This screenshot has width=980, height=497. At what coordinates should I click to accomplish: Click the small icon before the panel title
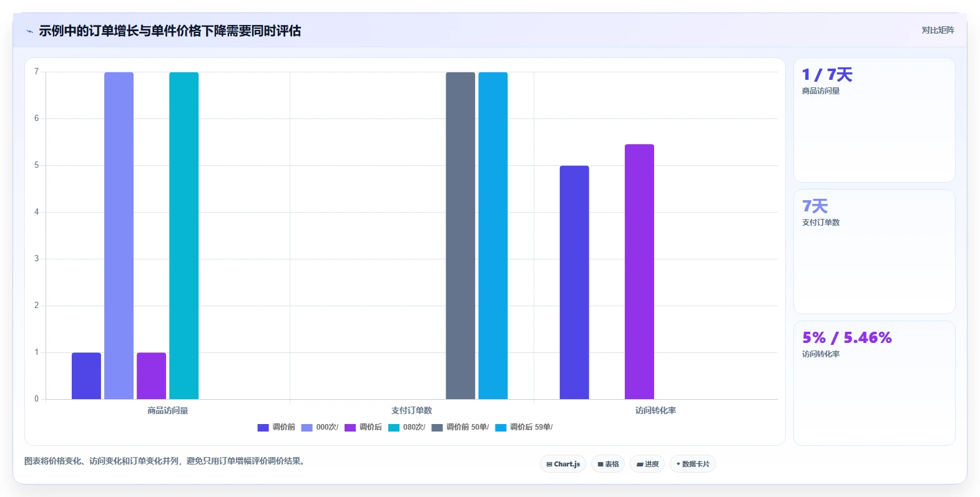(x=29, y=31)
